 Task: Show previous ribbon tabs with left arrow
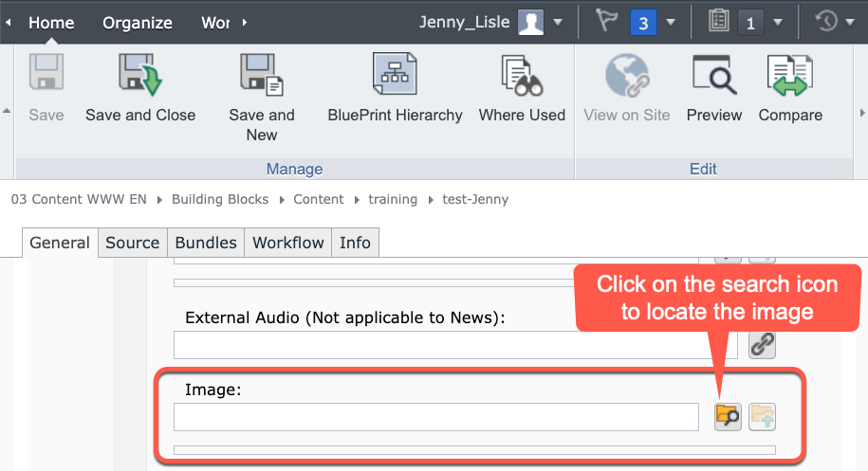[9, 23]
